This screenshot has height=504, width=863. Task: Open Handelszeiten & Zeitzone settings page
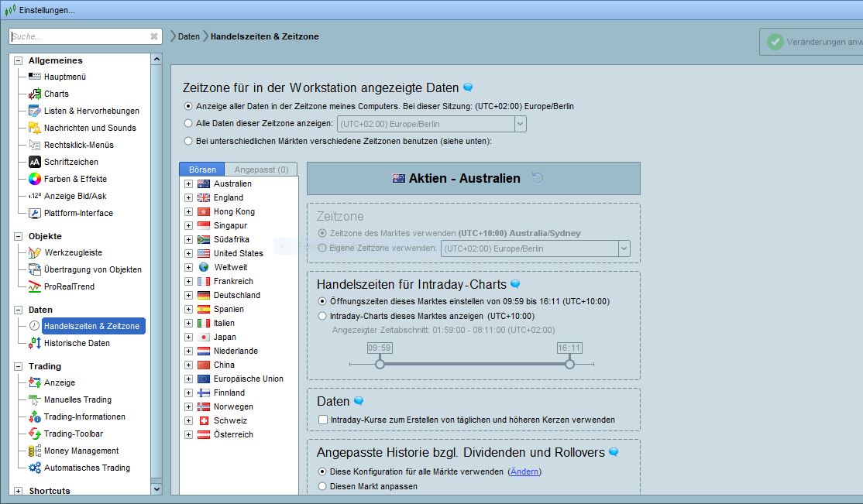click(x=92, y=326)
